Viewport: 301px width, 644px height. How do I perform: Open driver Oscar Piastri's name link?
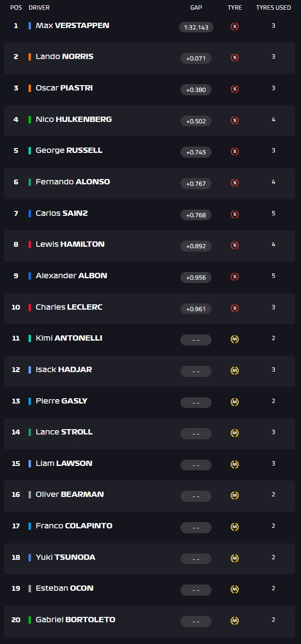[x=64, y=88]
